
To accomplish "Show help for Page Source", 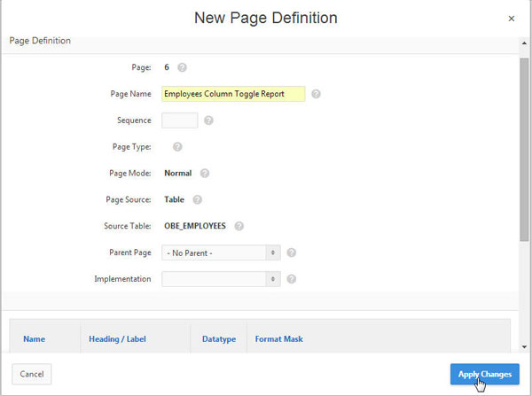I will coord(197,200).
